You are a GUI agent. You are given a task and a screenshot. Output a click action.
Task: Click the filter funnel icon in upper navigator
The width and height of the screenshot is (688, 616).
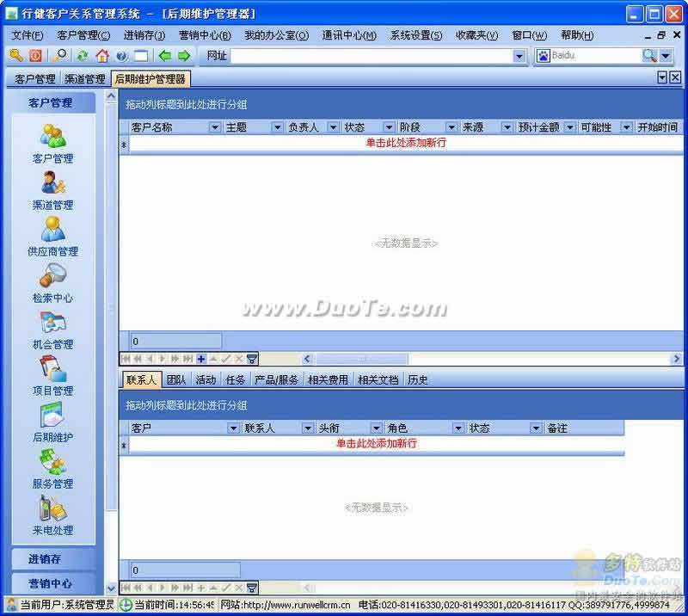click(x=252, y=359)
